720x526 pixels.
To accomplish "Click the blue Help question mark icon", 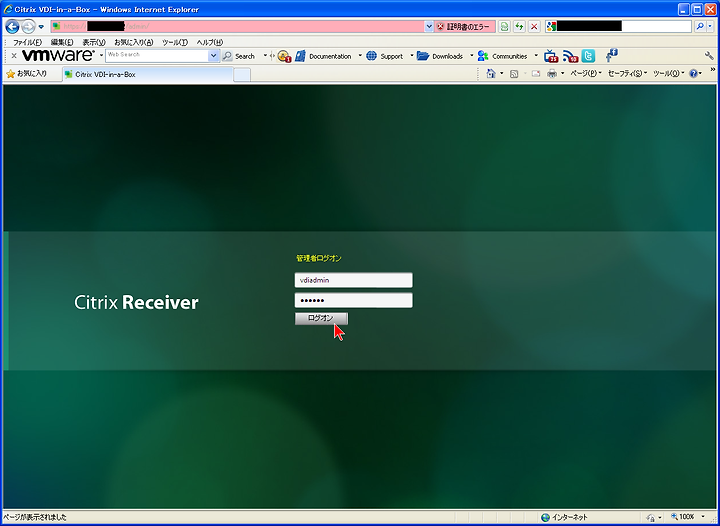I will point(693,73).
